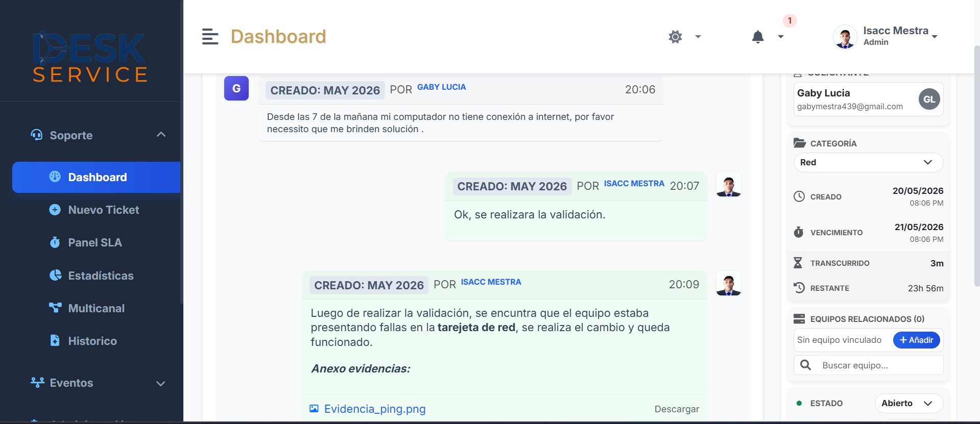Open Multicanal menu item
980x424 pixels.
click(x=96, y=308)
